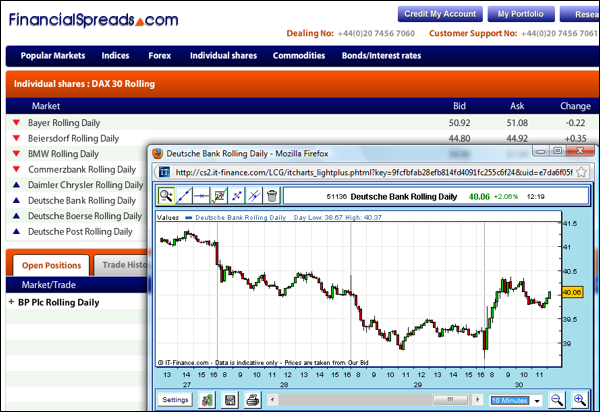Image resolution: width=600 pixels, height=412 pixels.
Task: Click the red arrow beside Beiersdorf Rolling Daily
Action: [16, 138]
